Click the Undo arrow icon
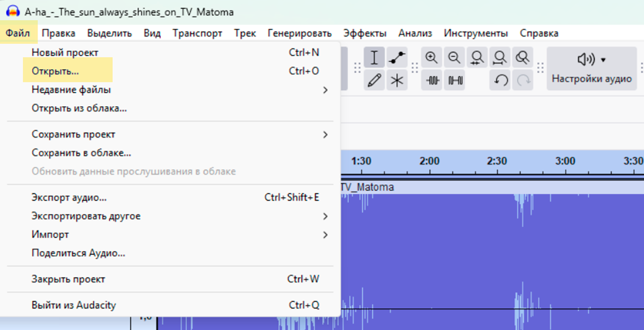This screenshot has height=330, width=644. [500, 80]
